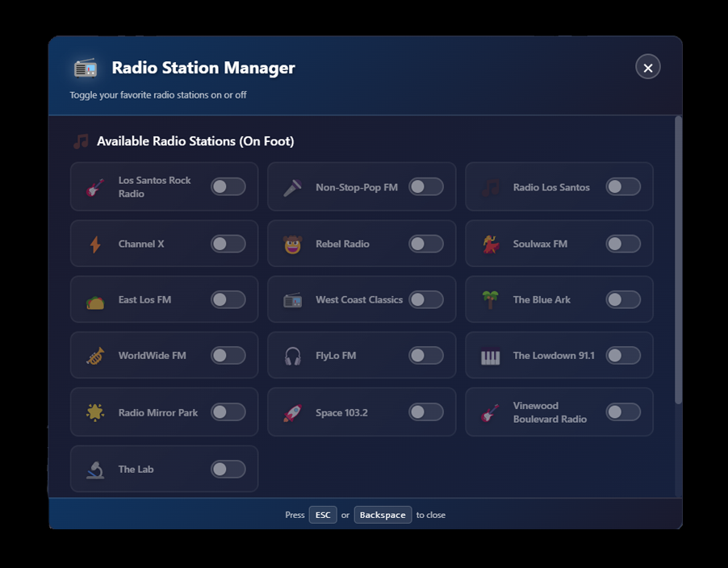Turn on Radio Mirror Park

tap(228, 411)
